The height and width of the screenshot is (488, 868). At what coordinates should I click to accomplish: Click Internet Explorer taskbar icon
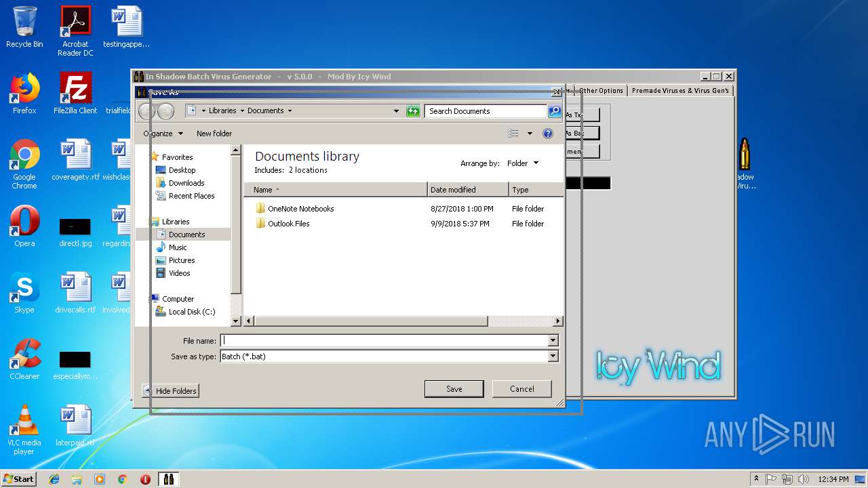click(54, 479)
